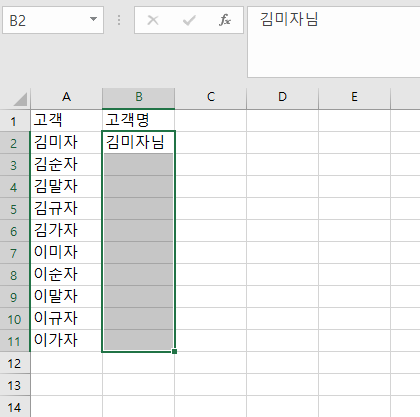Click shaded cell B7 next to 이미자

[139, 253]
